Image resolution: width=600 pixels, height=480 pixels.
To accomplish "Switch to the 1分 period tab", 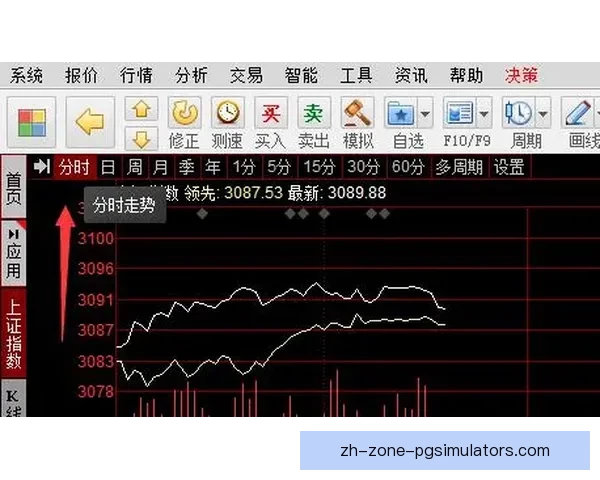I will click(x=245, y=167).
